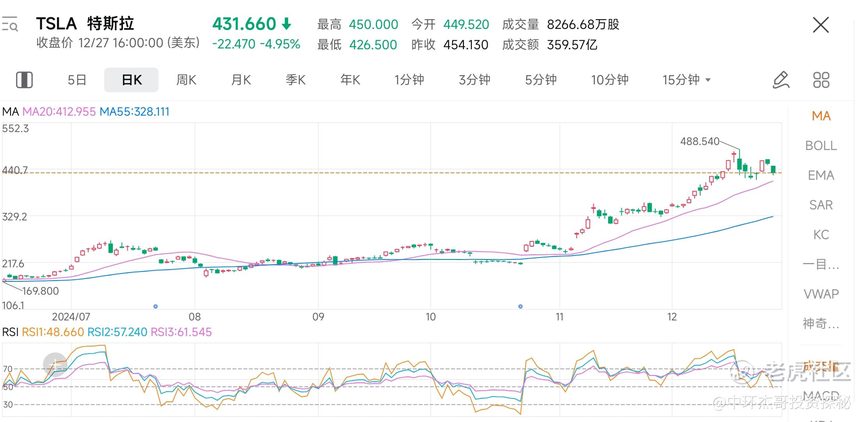Switch to the 周K weekly tab
This screenshot has width=868, height=422.
(x=186, y=80)
